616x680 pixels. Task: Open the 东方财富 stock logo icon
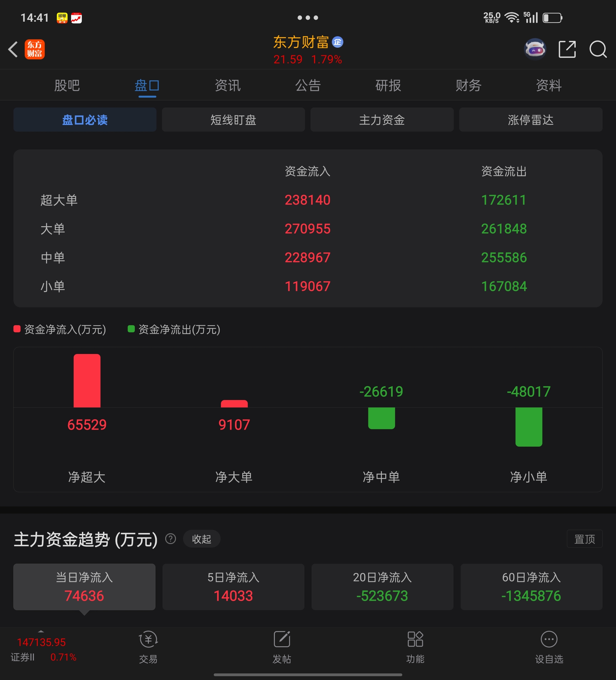tap(35, 49)
